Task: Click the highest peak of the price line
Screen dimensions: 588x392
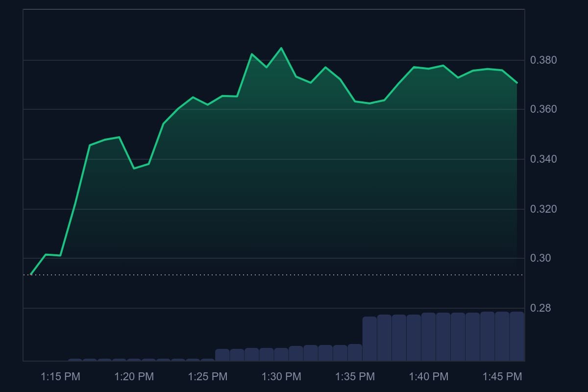Action: (281, 48)
